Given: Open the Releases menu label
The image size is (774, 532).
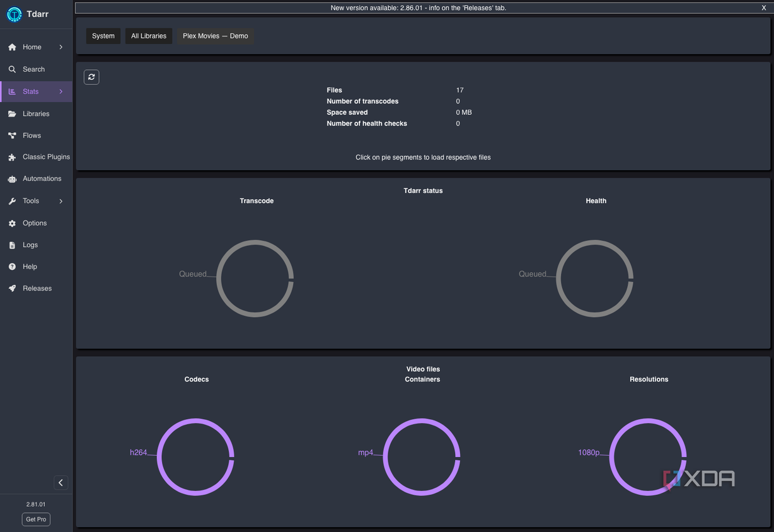Looking at the screenshot, I should tap(37, 289).
